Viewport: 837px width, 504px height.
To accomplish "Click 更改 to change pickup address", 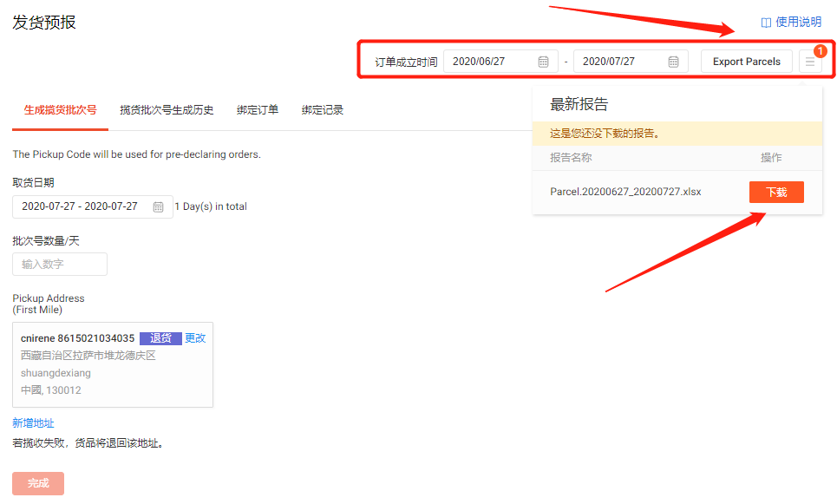I will tap(195, 338).
